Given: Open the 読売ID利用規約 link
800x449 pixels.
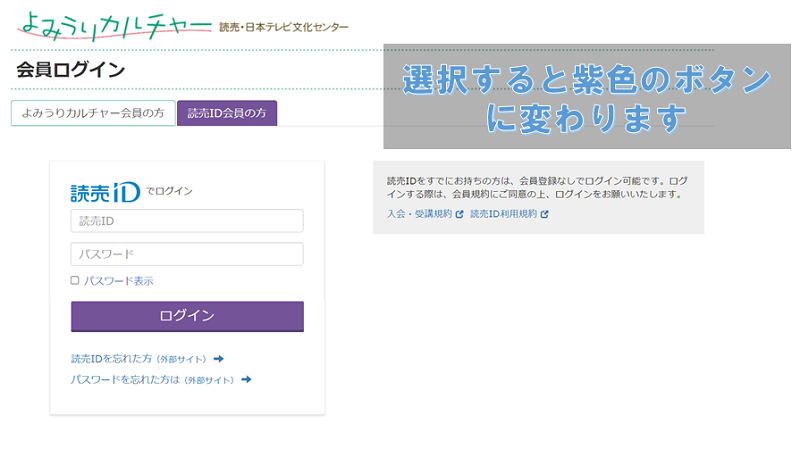Looking at the screenshot, I should 503,214.
